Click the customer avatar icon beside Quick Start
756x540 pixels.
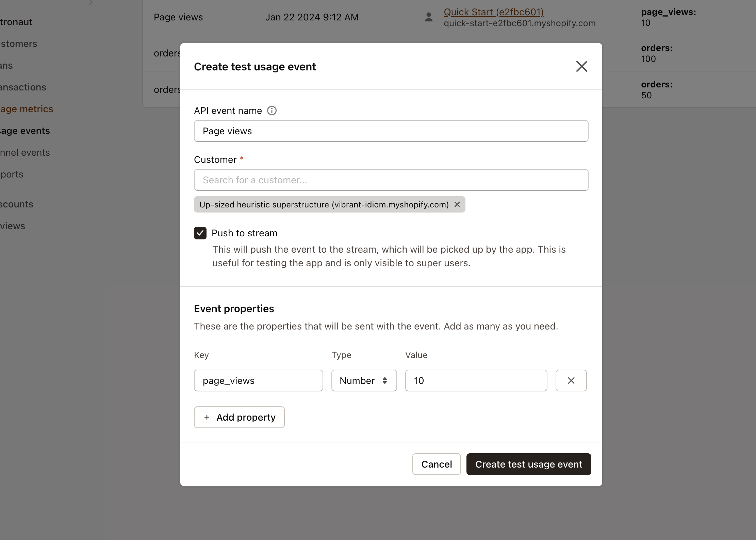click(428, 17)
